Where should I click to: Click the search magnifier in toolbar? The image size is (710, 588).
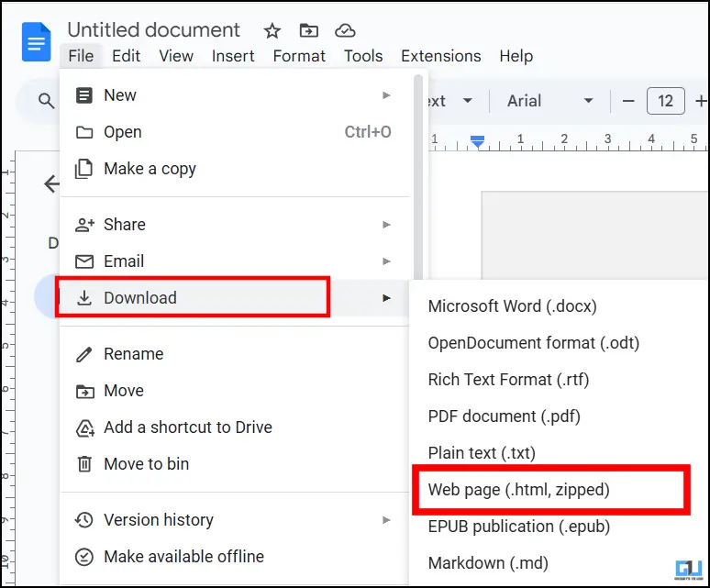[46, 101]
